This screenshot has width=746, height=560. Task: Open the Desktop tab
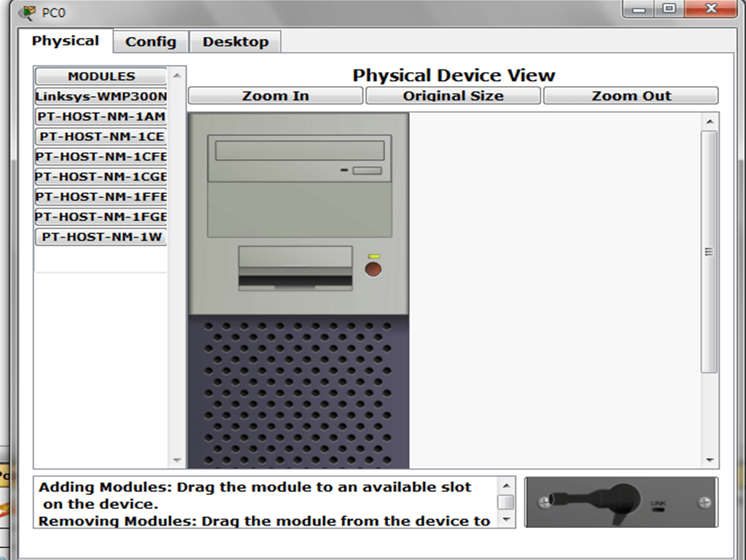(235, 42)
